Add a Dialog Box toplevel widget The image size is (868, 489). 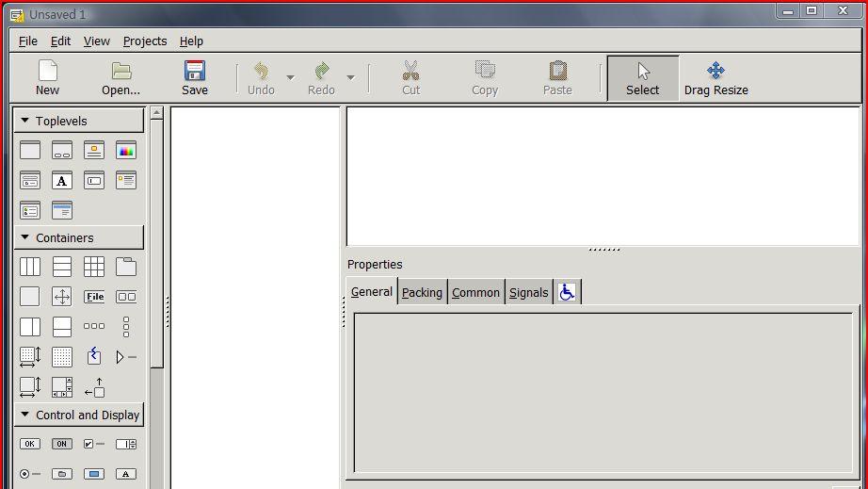[x=62, y=150]
